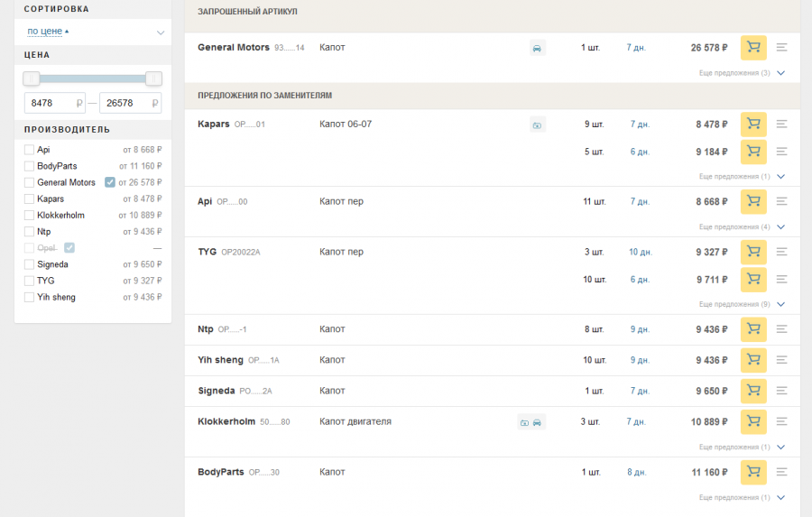Check the BodyParts manufacturer filter
The height and width of the screenshot is (517, 812).
coord(29,166)
